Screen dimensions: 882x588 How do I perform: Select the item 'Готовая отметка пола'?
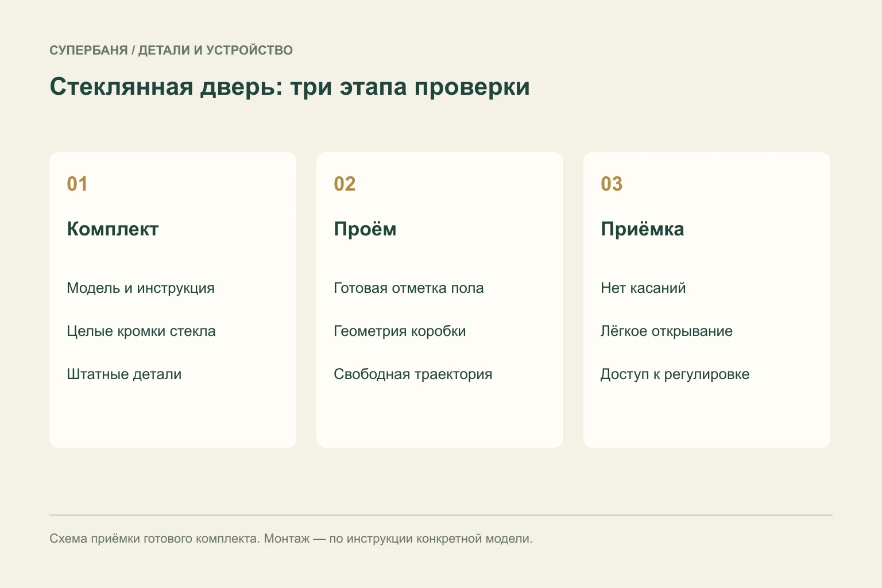409,288
